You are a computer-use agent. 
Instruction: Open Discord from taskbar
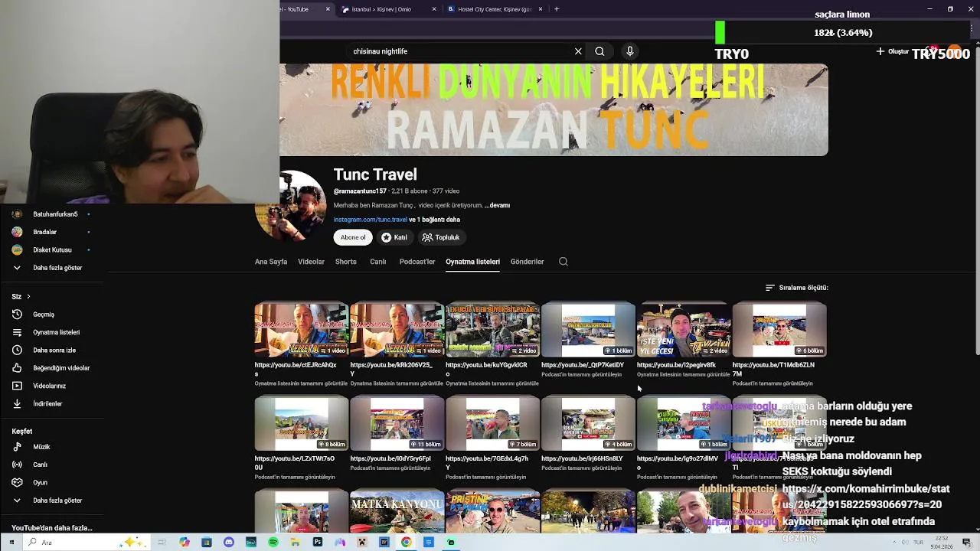228,543
